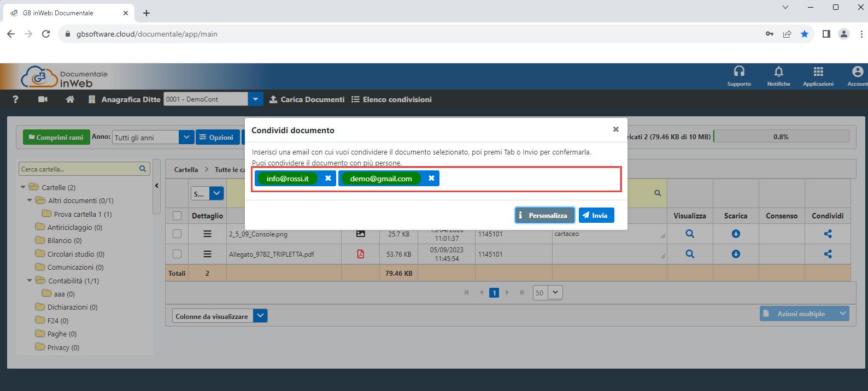The width and height of the screenshot is (868, 391).
Task: Collapse the Contabilità folder tree node
Action: 30,281
